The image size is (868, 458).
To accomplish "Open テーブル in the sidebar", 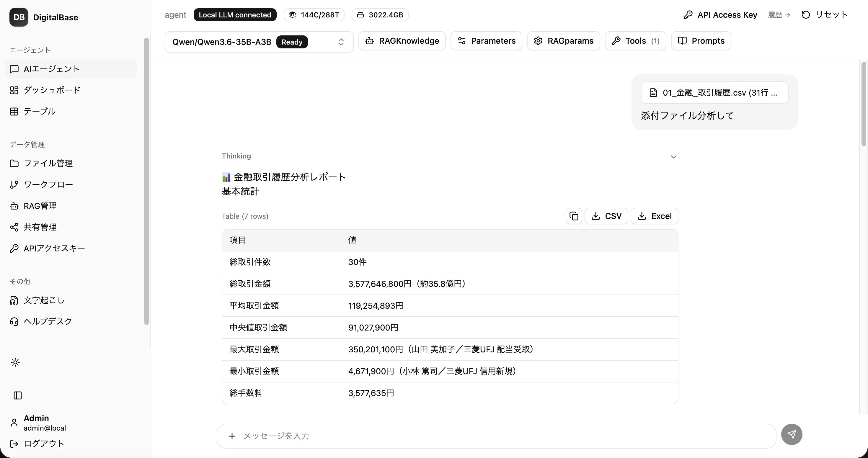I will [71, 112].
